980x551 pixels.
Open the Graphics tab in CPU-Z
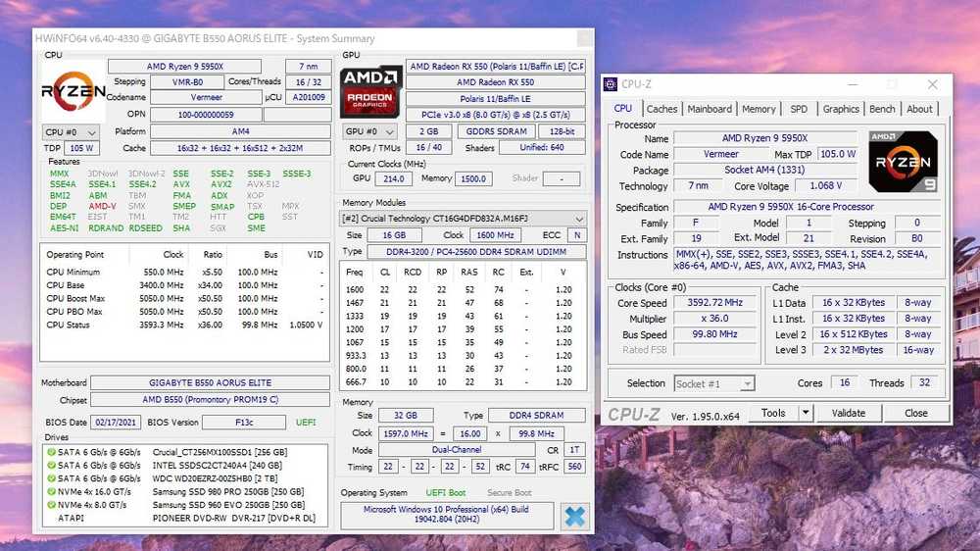click(x=841, y=110)
